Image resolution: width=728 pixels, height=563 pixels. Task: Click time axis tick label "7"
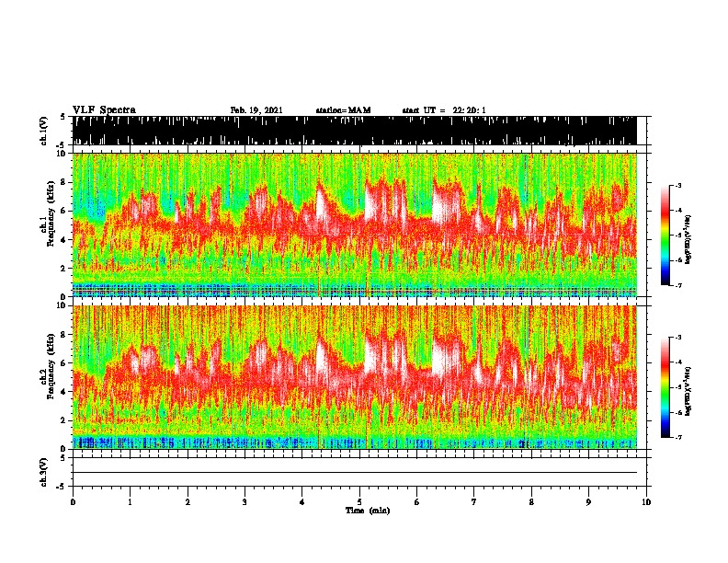click(474, 501)
